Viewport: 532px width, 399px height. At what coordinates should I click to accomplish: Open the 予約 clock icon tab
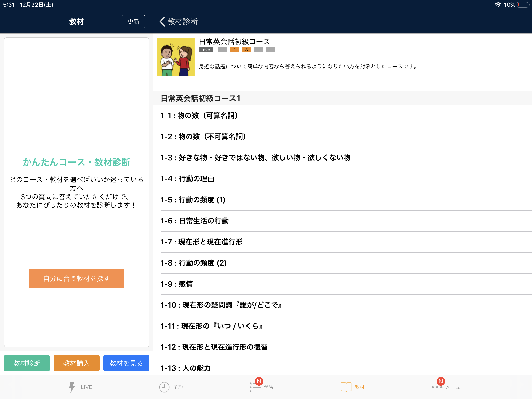(164, 387)
